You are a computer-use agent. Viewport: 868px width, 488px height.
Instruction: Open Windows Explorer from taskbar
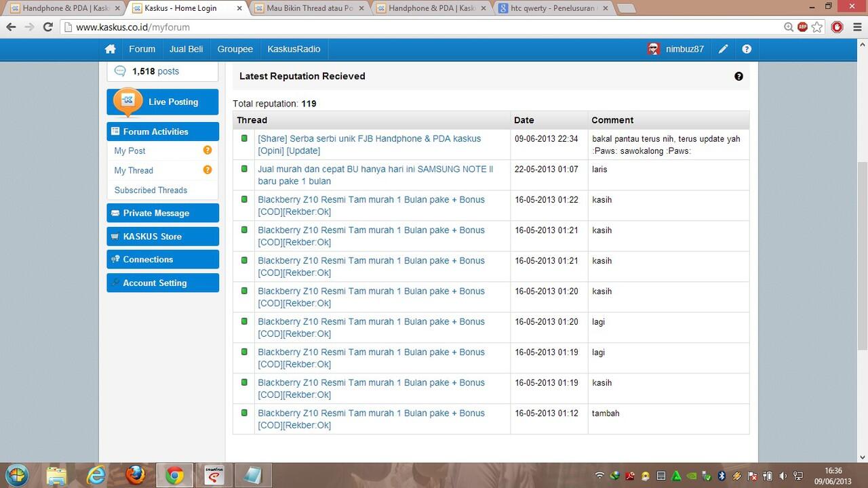coord(56,476)
